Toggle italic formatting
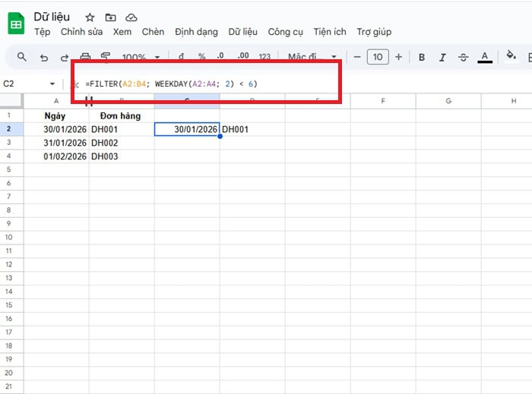Image resolution: width=532 pixels, height=394 pixels. pos(442,57)
